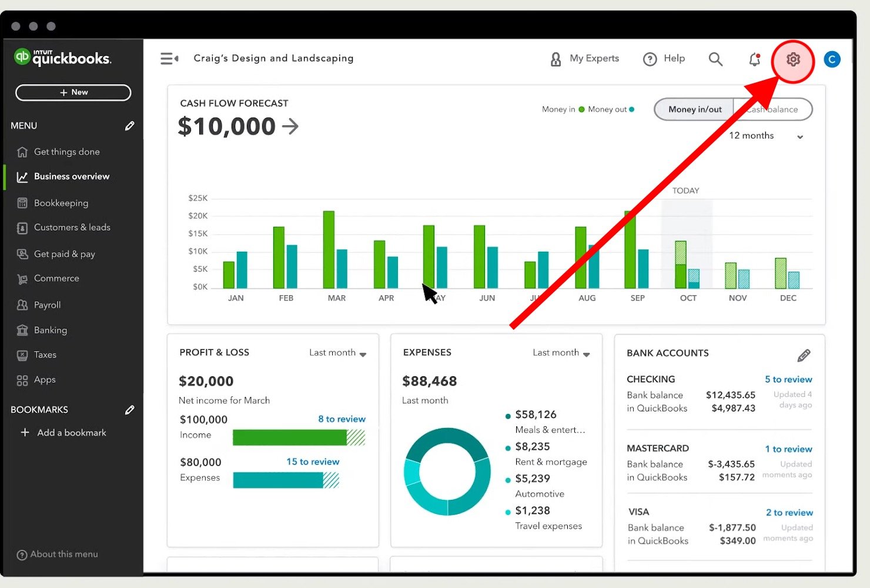
Task: Collapse the navigation menu icon
Action: (169, 59)
